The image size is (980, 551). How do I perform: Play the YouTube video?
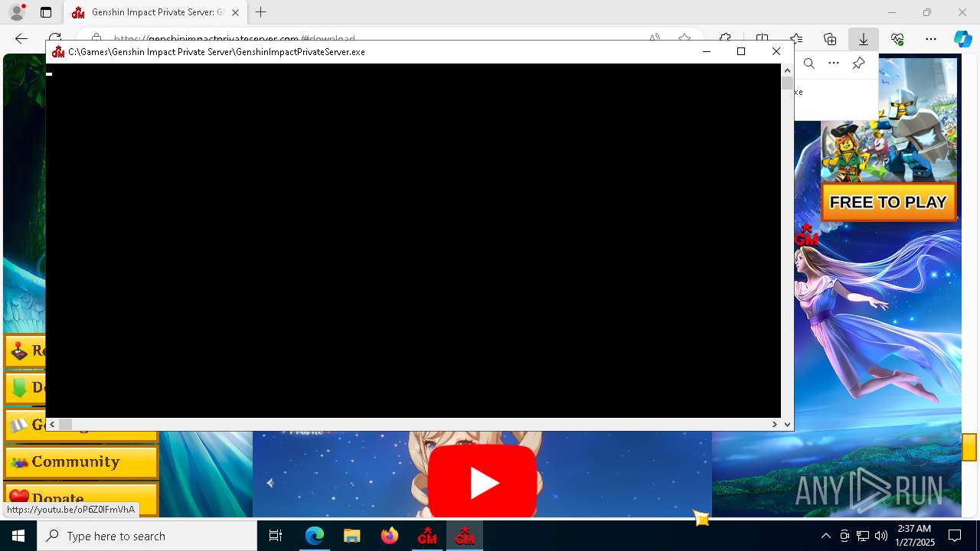coord(482,483)
